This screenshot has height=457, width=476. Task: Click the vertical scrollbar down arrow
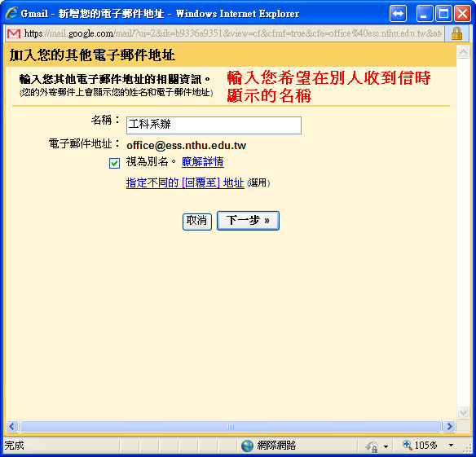pyautogui.click(x=463, y=412)
